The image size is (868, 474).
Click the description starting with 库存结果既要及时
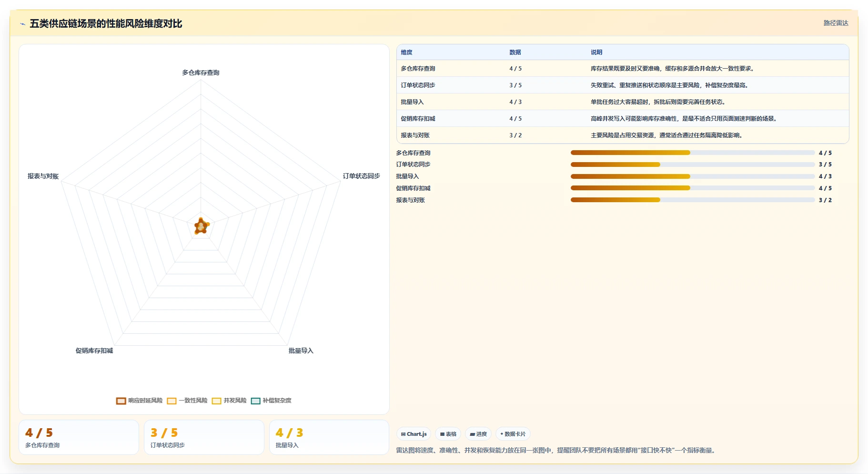click(x=673, y=69)
